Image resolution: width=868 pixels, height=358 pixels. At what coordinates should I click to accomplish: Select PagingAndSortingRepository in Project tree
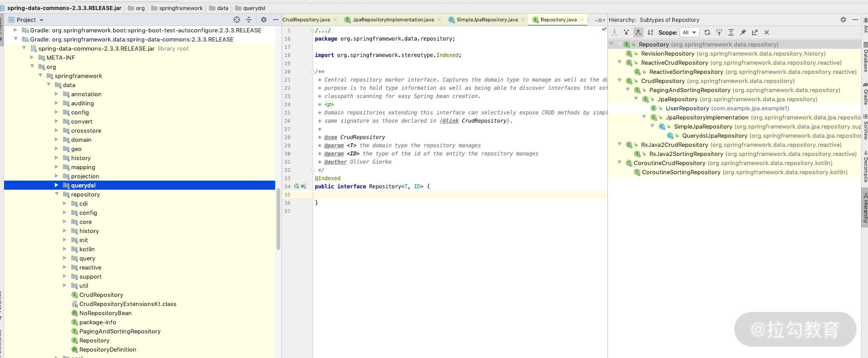(x=120, y=331)
